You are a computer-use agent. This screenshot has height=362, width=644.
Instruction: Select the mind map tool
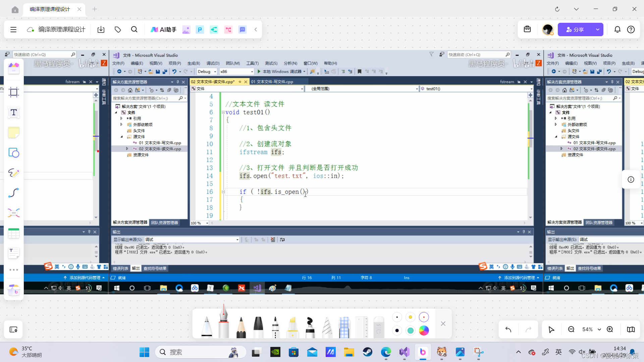(14, 213)
